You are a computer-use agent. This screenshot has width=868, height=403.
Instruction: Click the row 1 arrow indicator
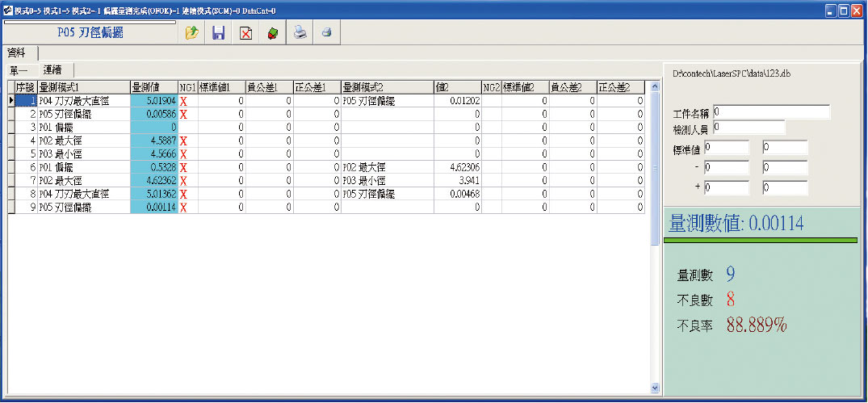(x=10, y=101)
